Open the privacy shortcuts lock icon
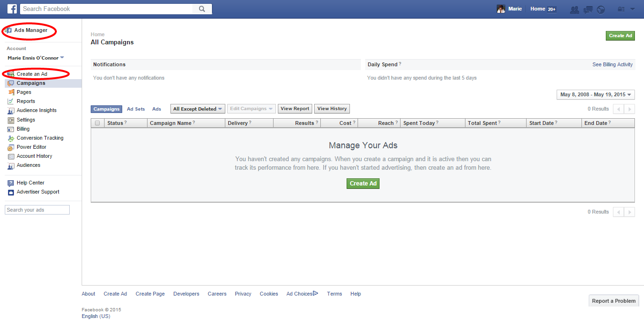644x328 pixels. [x=621, y=9]
